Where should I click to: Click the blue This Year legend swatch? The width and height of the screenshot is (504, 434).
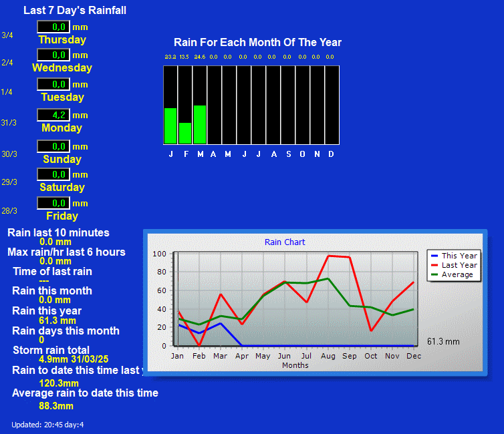pos(434,256)
